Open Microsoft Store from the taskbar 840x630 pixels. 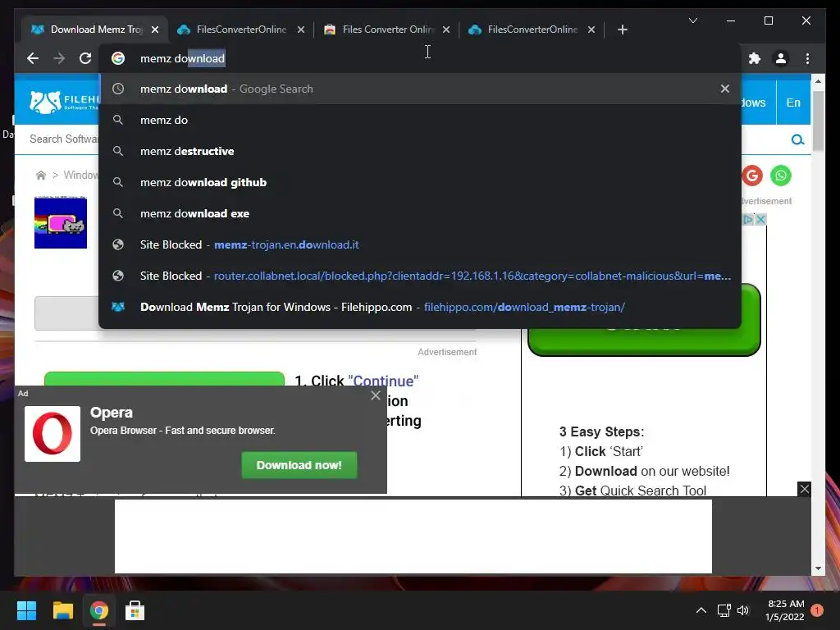(135, 610)
